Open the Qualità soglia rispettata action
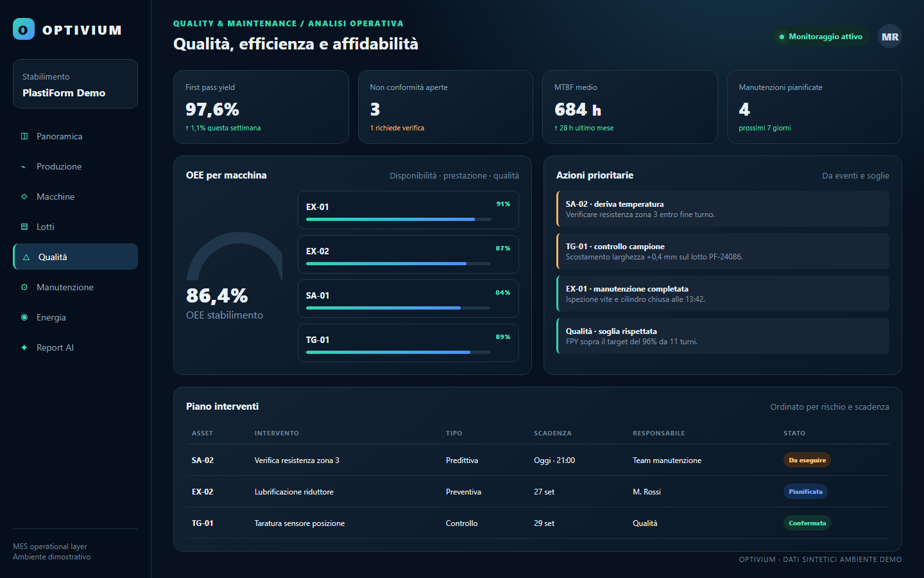The width and height of the screenshot is (924, 578). 723,336
